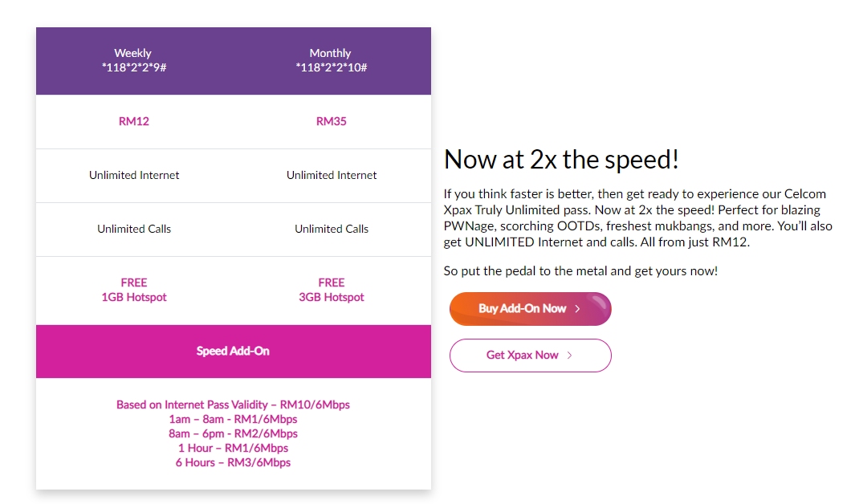Select the Monthly plan column header
This screenshot has width=855, height=504.
331,61
